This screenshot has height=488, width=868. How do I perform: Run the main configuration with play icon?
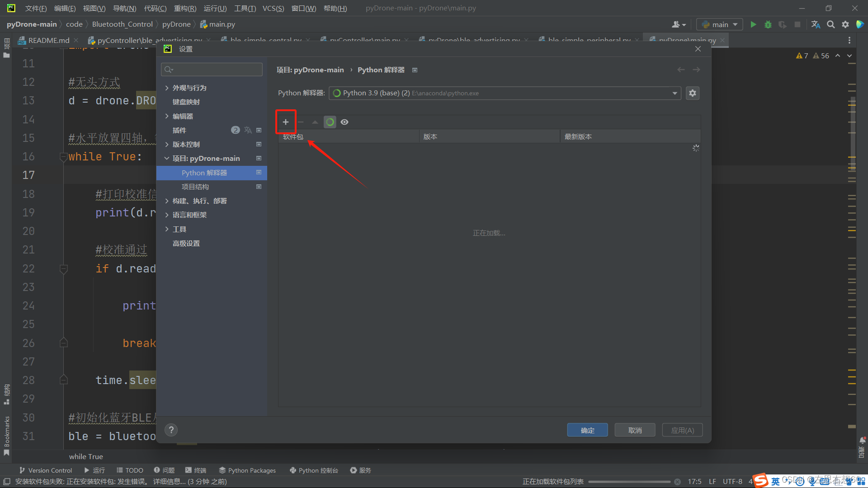point(753,24)
